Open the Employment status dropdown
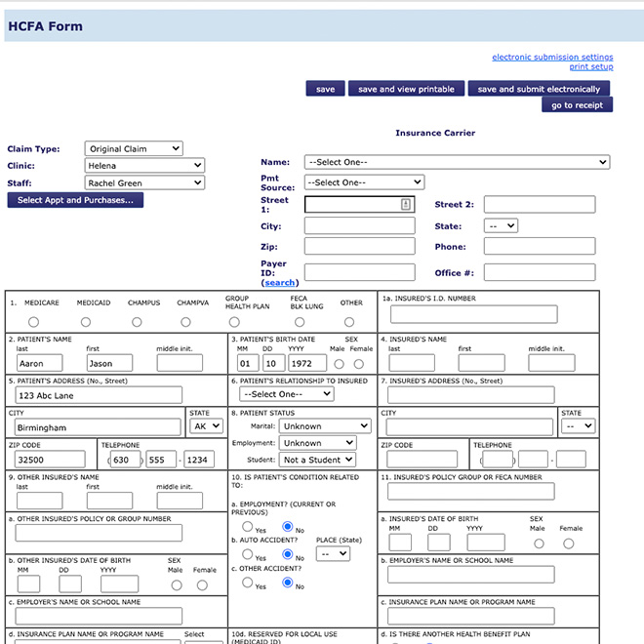Screen dimensions: 644x644 coord(317,443)
